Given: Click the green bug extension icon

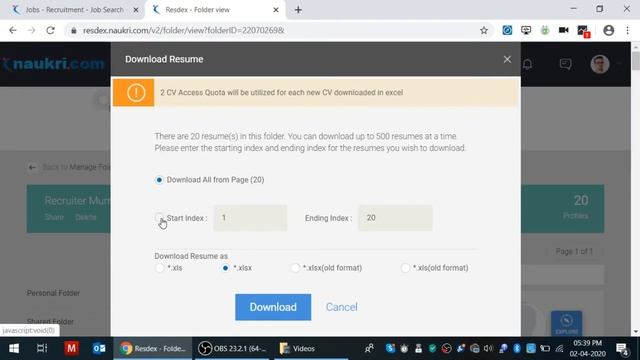Looking at the screenshot, I should (545, 30).
